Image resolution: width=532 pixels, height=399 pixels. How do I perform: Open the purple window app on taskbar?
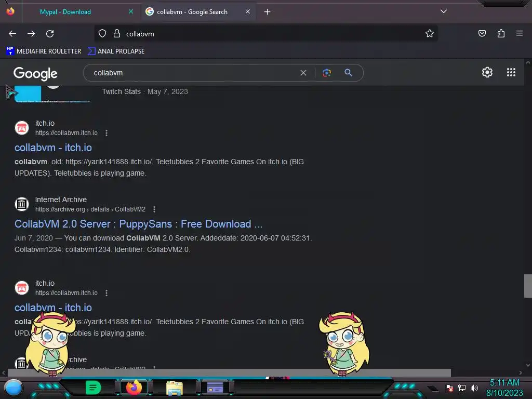(215, 388)
